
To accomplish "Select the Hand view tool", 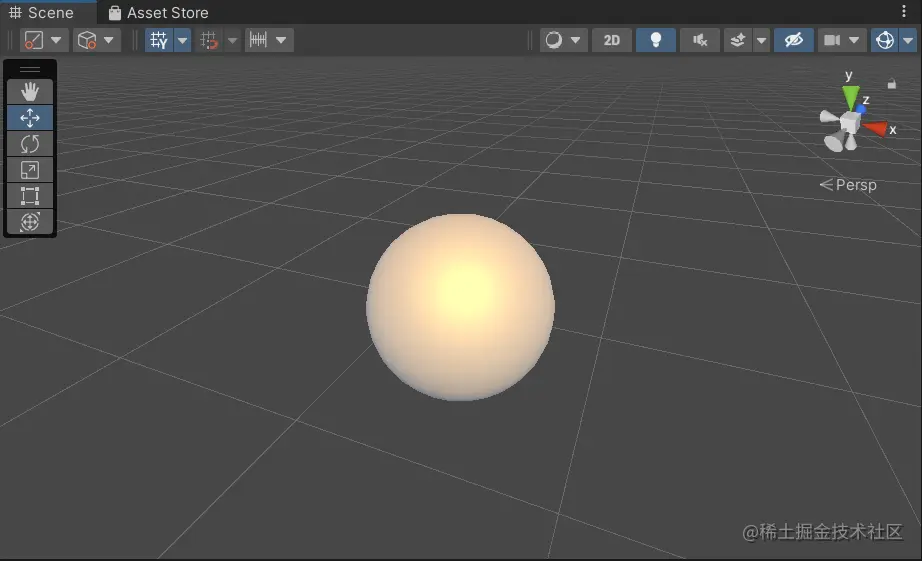I will coord(30,92).
